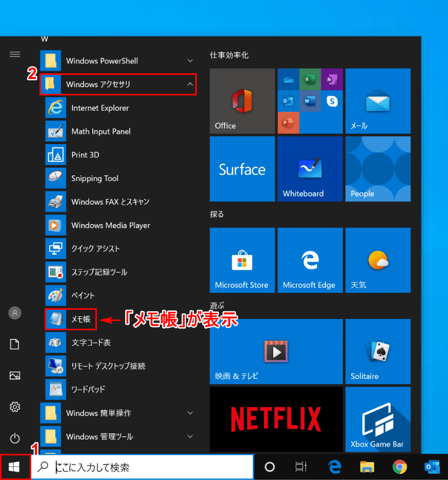Open クイック アシスト
Viewport: 448px width, 480px height.
click(119, 249)
